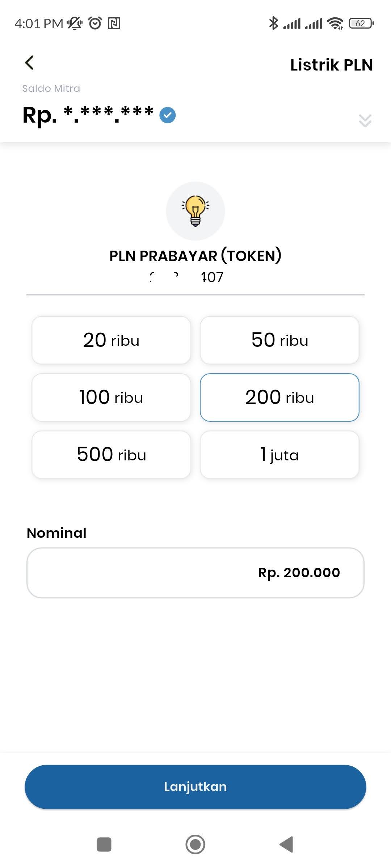Tap the Wi-Fi status icon
The height and width of the screenshot is (868, 391).
click(335, 24)
